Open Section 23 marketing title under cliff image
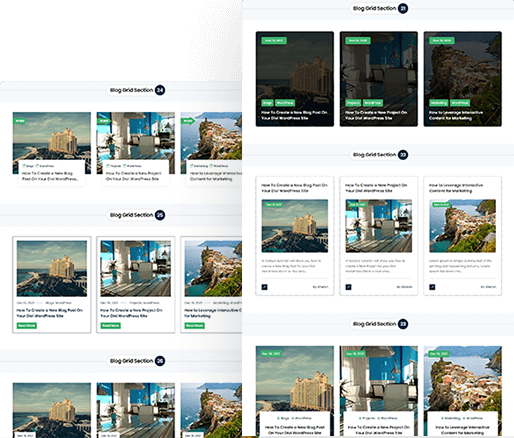 click(x=463, y=430)
